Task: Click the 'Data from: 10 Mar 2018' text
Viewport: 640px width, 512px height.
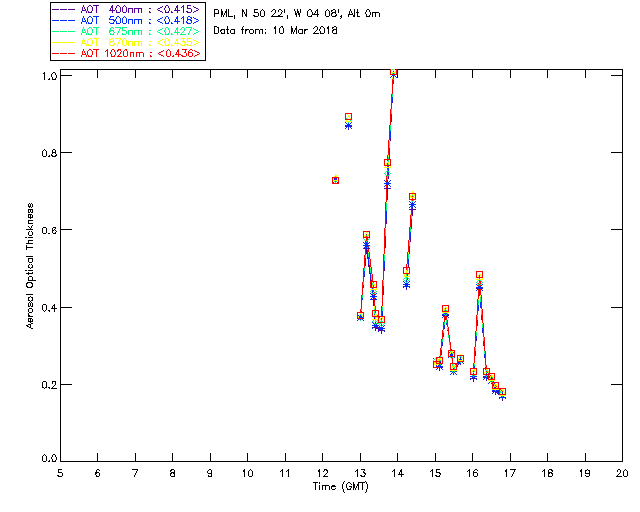Action: pos(276,31)
